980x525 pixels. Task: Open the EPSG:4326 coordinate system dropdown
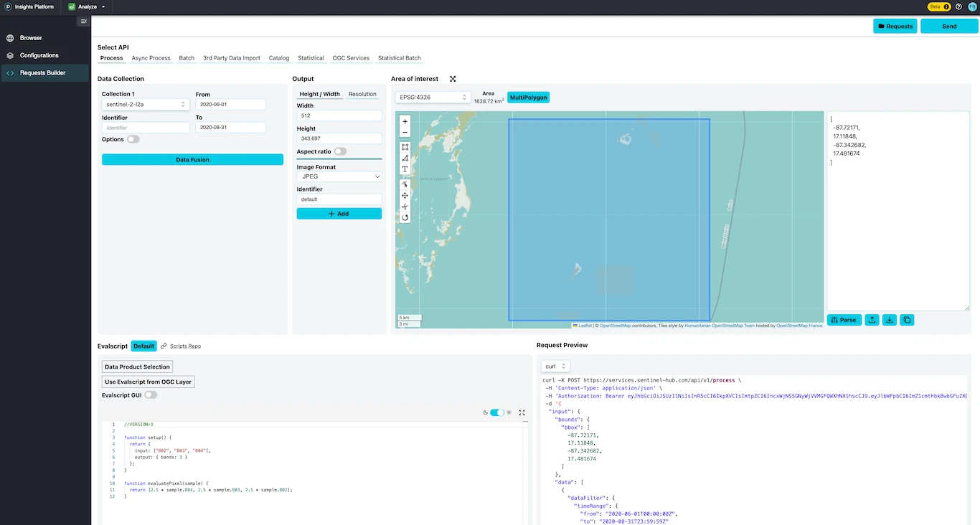[x=433, y=97]
